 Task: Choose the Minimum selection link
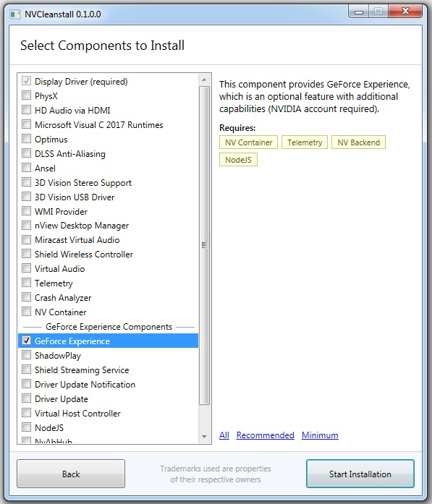[320, 435]
